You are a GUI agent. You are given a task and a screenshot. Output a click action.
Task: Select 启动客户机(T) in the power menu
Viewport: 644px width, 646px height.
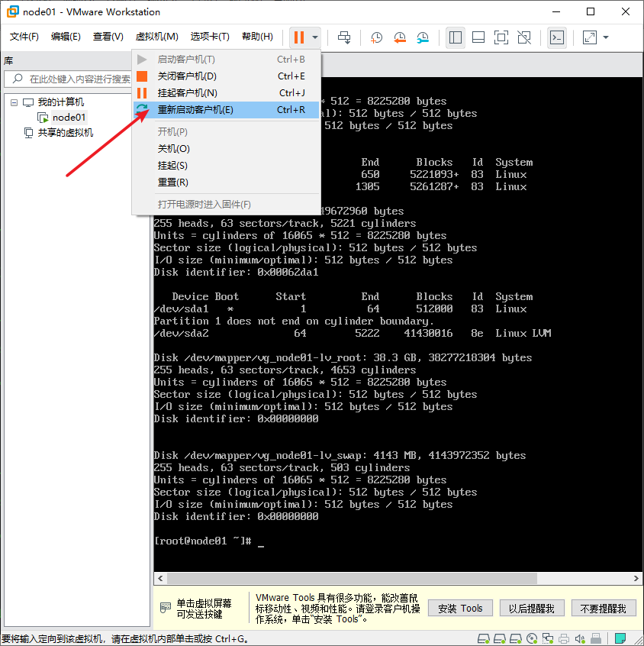(x=226, y=60)
